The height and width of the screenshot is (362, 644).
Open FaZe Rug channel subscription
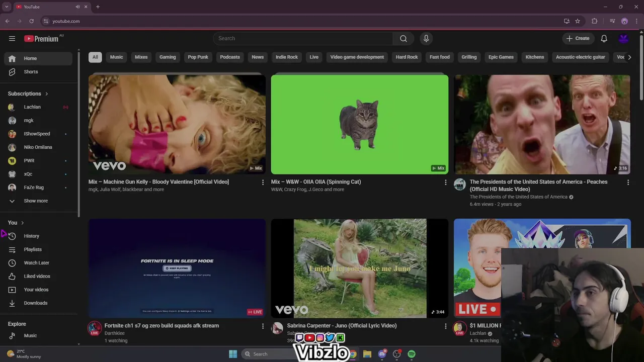(x=38, y=188)
